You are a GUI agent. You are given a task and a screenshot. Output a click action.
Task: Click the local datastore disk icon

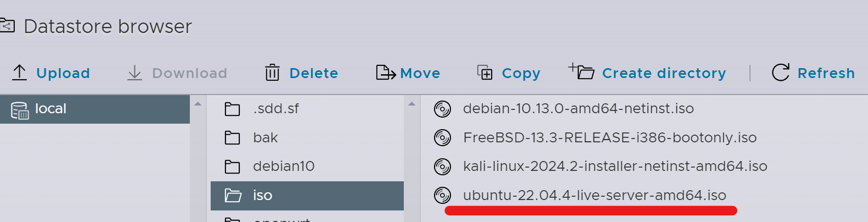tap(20, 110)
